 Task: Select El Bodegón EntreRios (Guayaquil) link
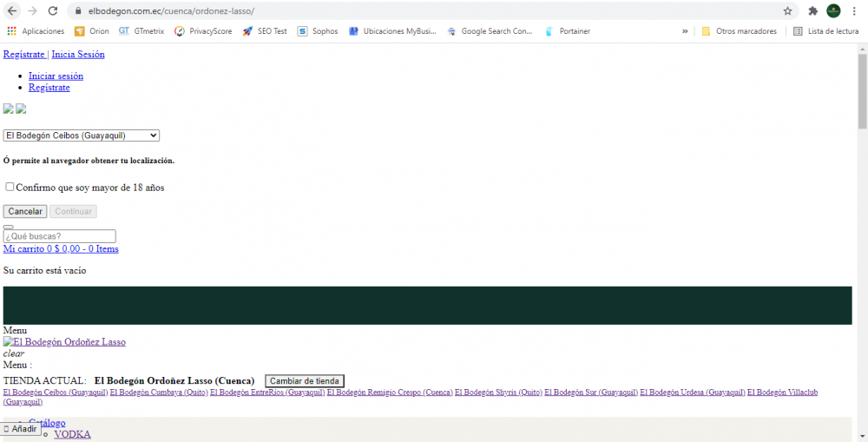[x=267, y=393]
